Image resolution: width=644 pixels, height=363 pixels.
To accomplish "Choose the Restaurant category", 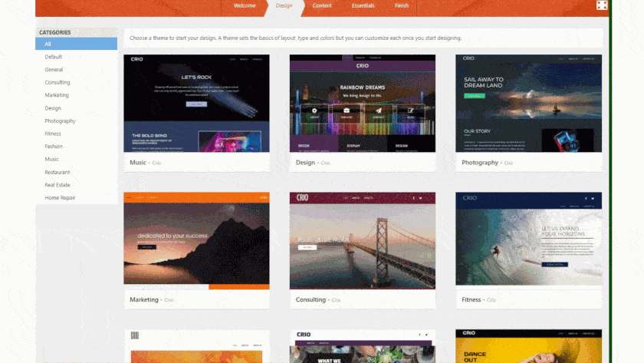I will coord(58,172).
